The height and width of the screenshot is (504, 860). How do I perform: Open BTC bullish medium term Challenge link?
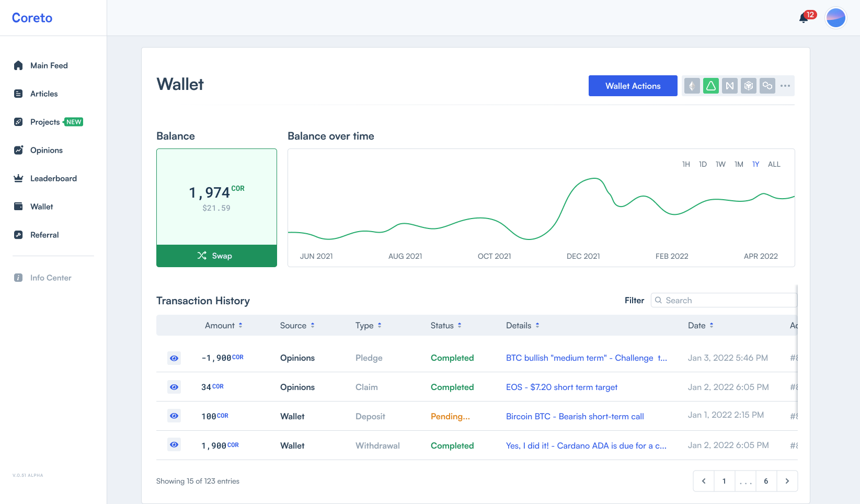click(586, 358)
